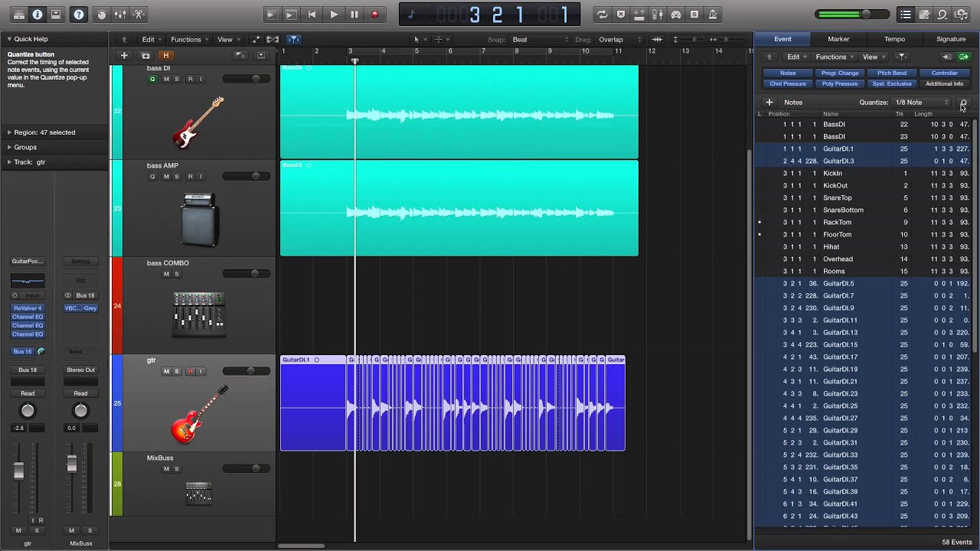Toggle the Replace mode icon
This screenshot has height=551, width=980.
(x=621, y=15)
